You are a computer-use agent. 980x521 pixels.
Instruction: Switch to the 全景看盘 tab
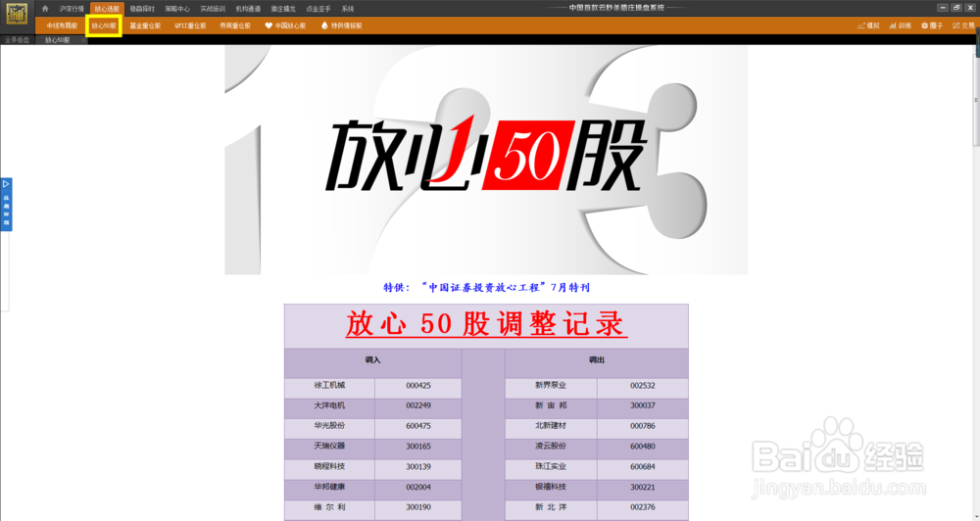coord(17,40)
